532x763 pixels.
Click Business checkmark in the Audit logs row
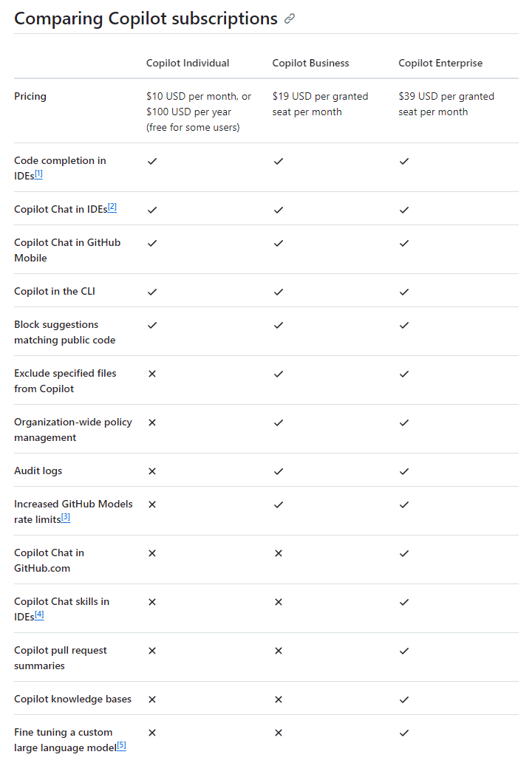pyautogui.click(x=279, y=471)
